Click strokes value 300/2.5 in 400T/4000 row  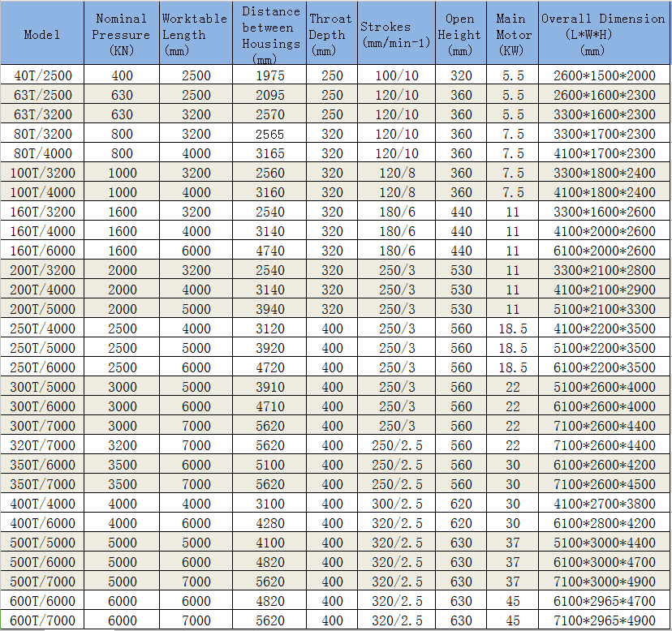[397, 504]
